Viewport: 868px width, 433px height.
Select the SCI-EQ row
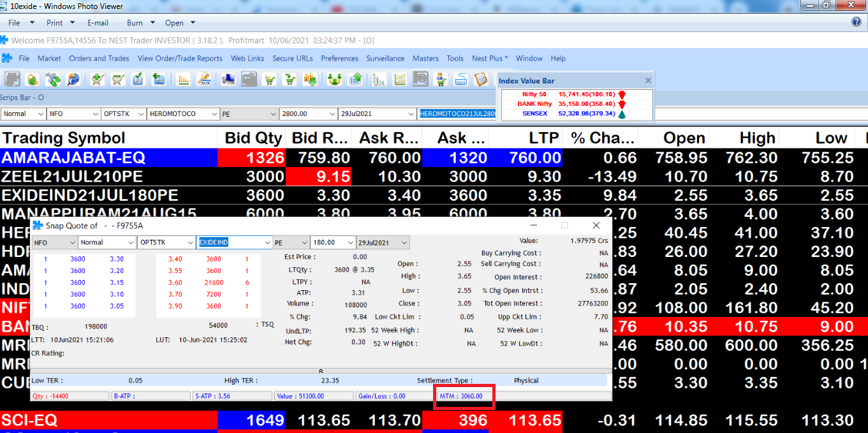434,420
